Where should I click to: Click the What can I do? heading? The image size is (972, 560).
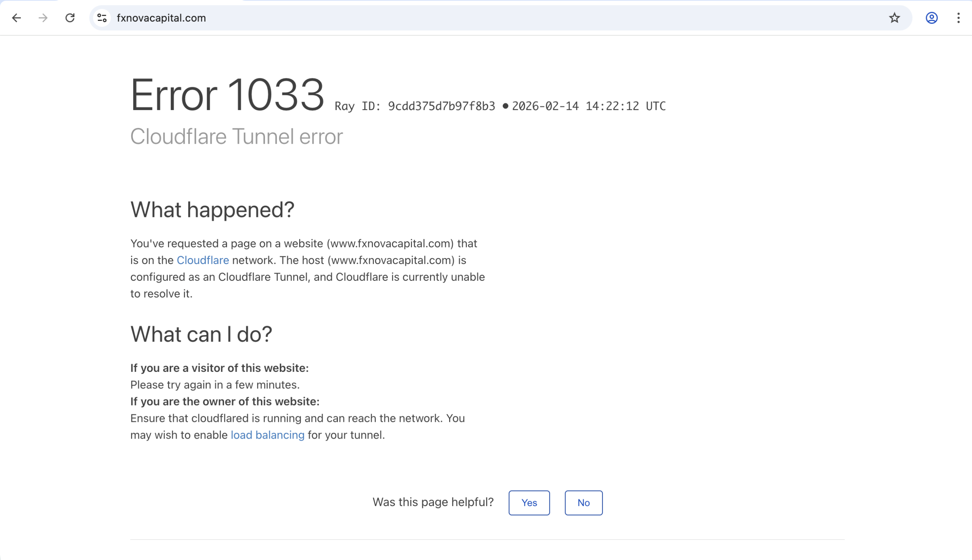coord(201,334)
